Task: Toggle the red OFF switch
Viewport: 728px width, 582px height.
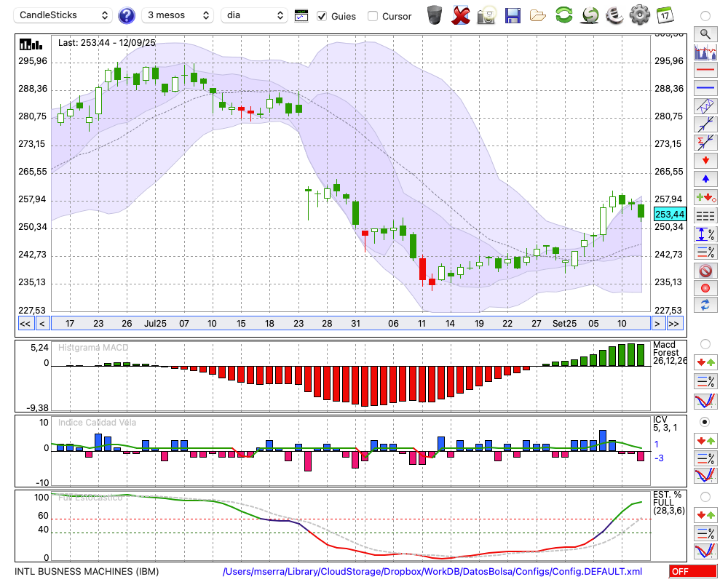Action: tap(693, 571)
